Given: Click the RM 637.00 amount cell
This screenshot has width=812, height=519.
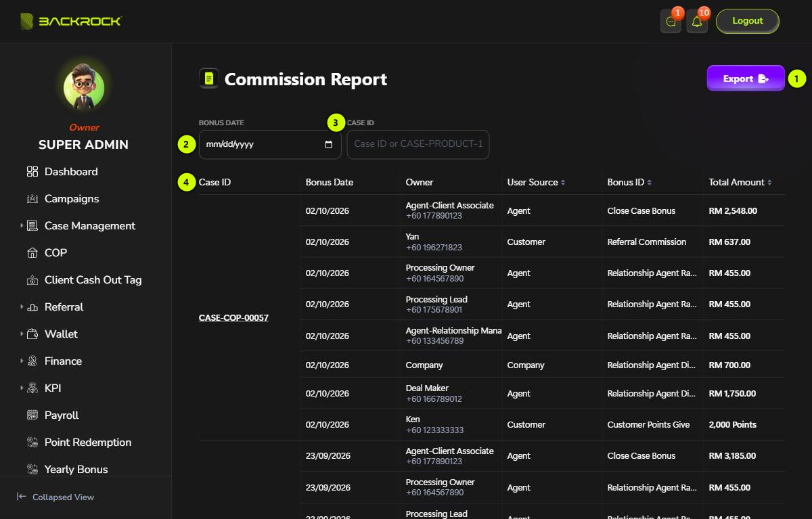Looking at the screenshot, I should click(x=729, y=242).
